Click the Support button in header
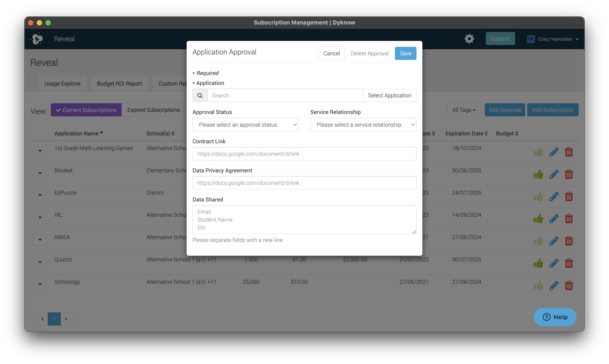609x364 pixels. point(500,38)
